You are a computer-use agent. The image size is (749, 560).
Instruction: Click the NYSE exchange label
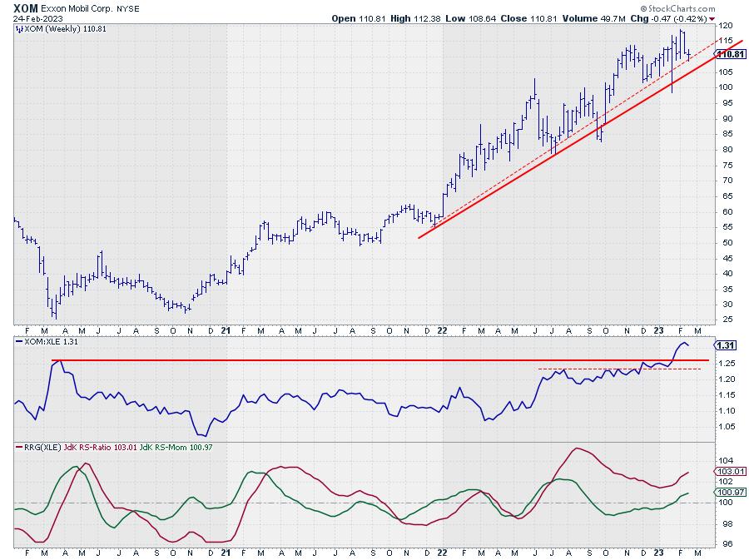(x=128, y=8)
